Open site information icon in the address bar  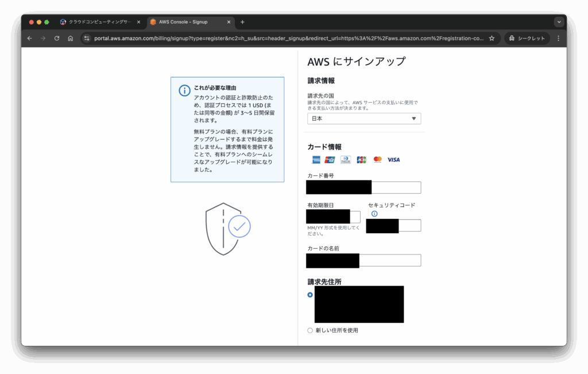click(87, 38)
